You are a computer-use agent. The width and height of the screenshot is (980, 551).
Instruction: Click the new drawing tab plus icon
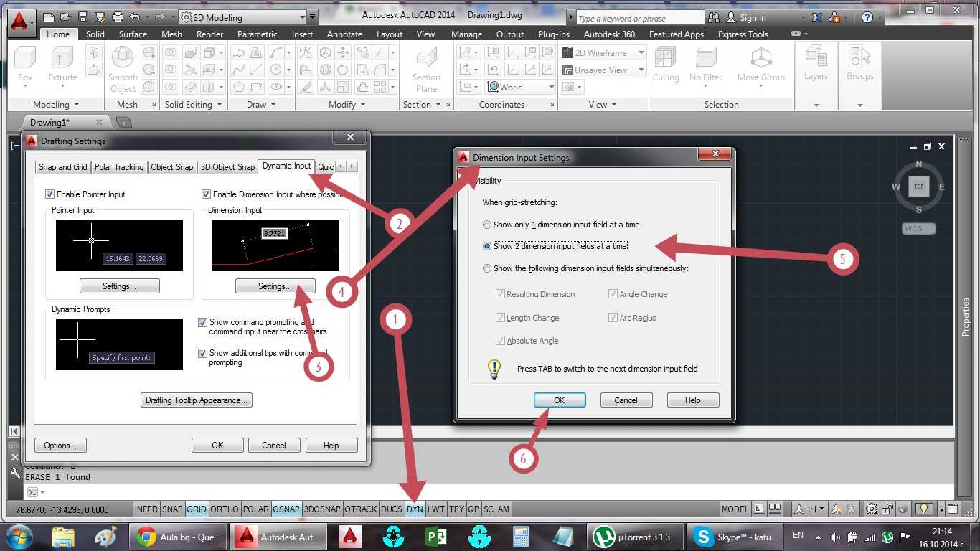point(123,123)
